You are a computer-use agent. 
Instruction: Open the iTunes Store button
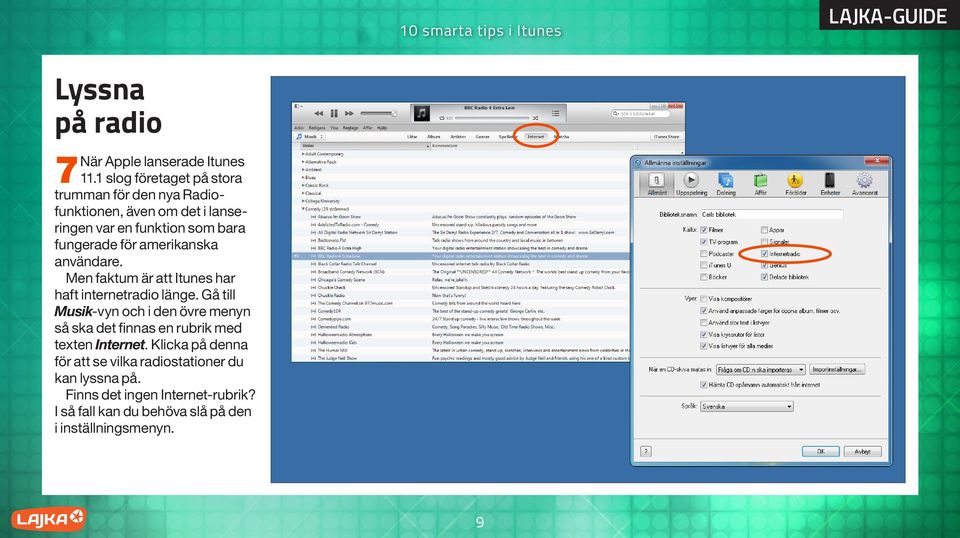tap(666, 136)
